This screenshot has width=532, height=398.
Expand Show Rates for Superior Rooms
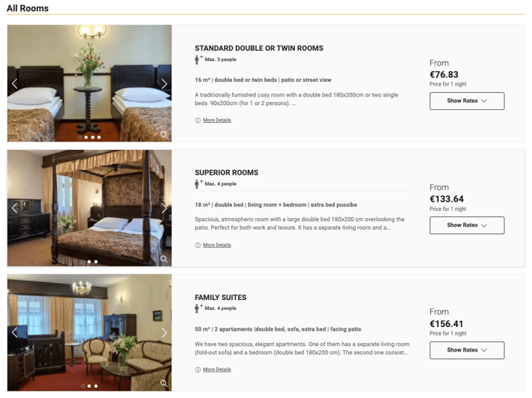point(466,226)
